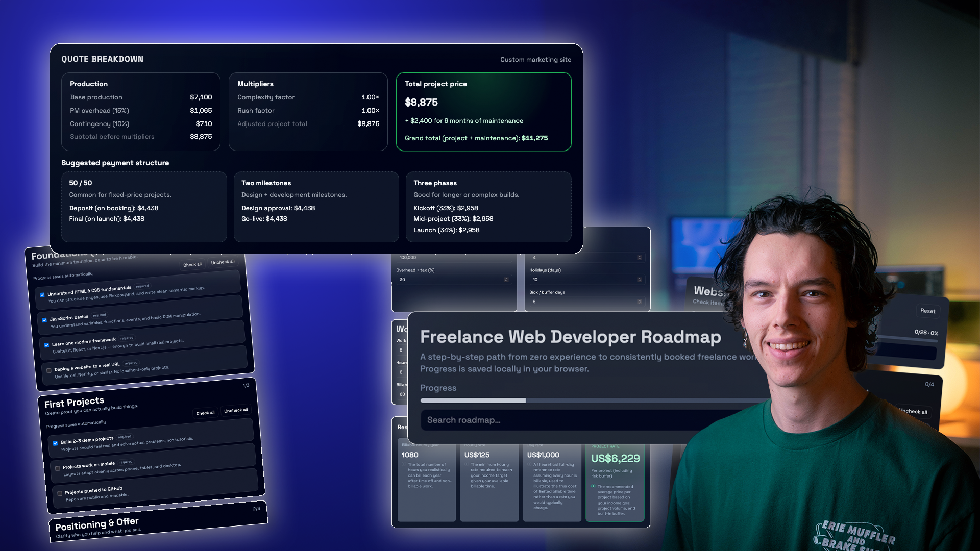Click info icon beside the US$125 hourly rate
Image resolution: width=980 pixels, height=551 pixels.
[467, 463]
